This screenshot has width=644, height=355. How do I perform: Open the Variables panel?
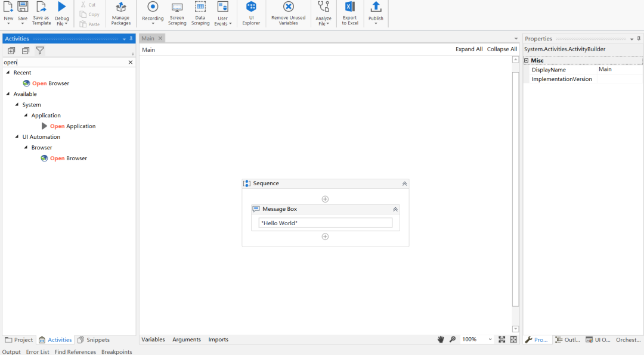pos(153,340)
